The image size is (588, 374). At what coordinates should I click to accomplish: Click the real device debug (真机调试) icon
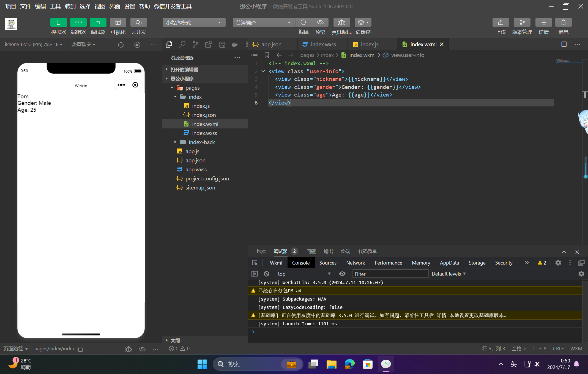341,23
